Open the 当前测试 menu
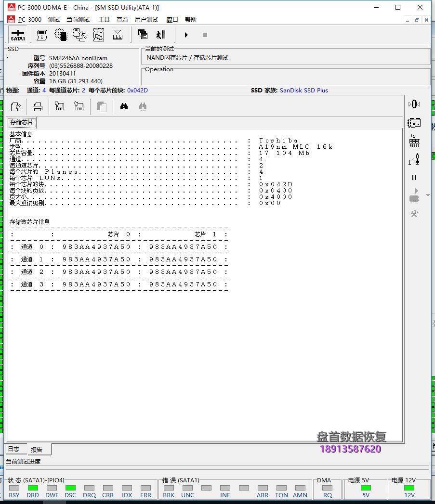 point(78,20)
